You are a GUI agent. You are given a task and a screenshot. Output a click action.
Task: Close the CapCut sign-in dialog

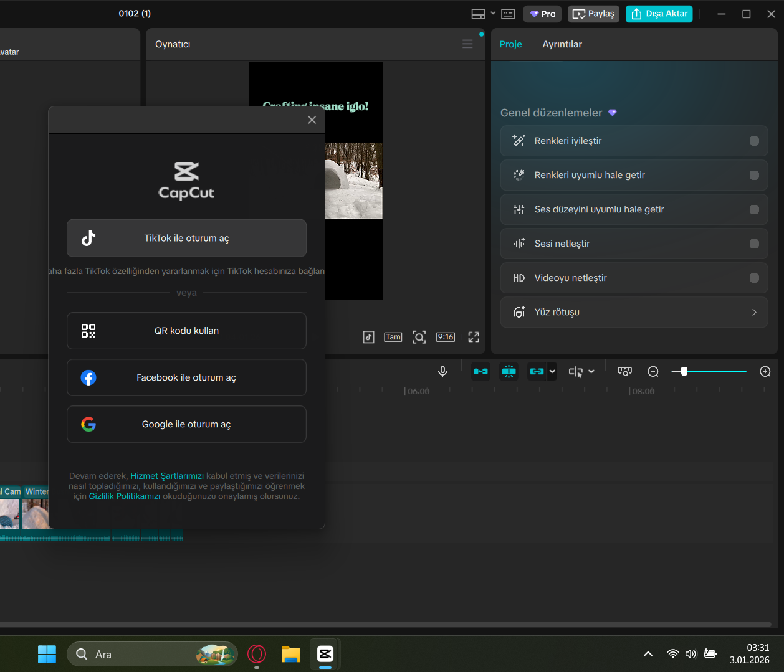(312, 120)
